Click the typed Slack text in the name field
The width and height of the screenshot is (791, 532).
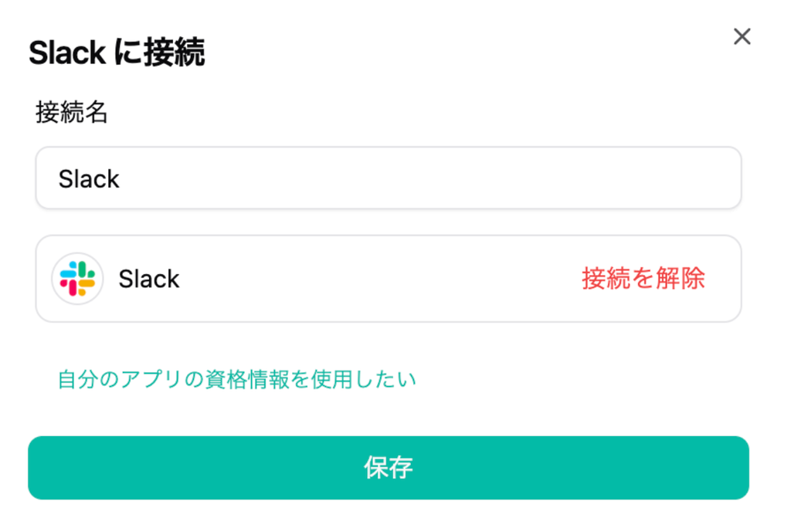[x=89, y=179]
